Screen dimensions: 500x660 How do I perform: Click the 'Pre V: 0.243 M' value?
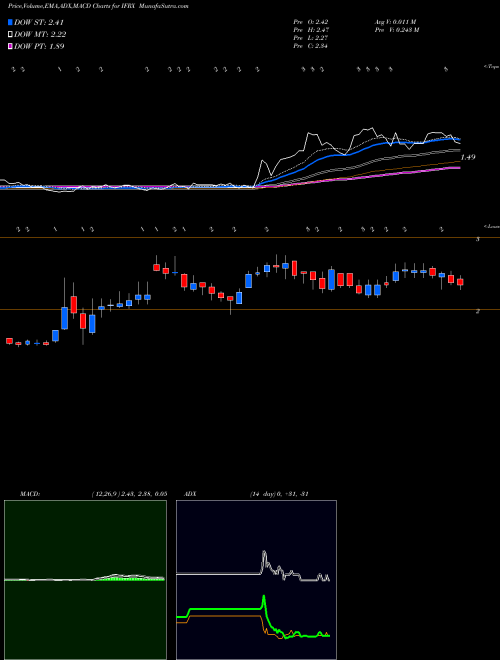[396, 29]
